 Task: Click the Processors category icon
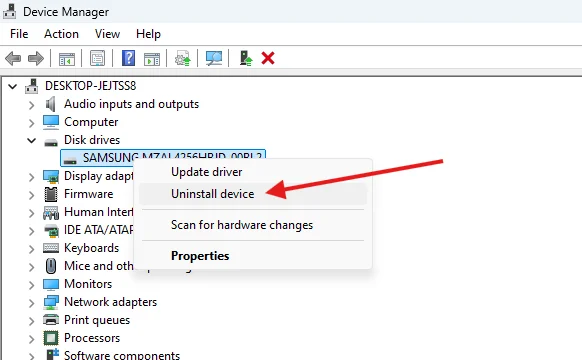[x=51, y=338]
